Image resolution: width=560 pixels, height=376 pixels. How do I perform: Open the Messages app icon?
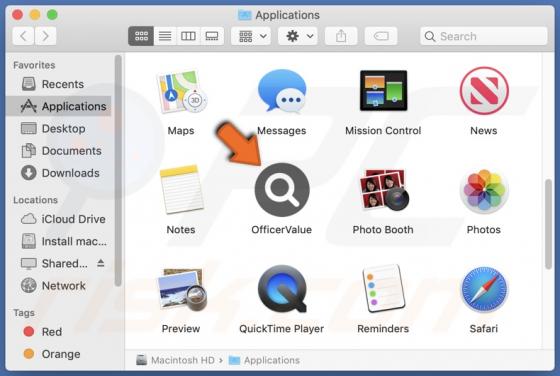pos(282,90)
